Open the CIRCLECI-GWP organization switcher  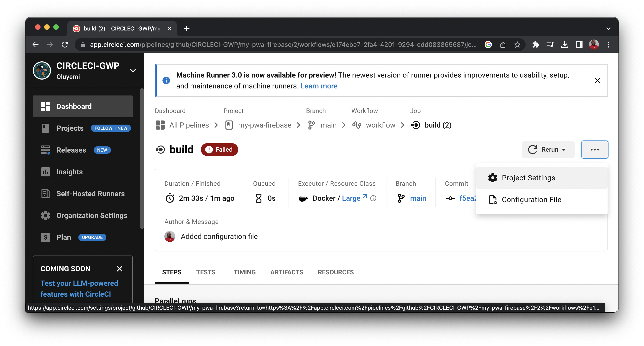pos(133,70)
